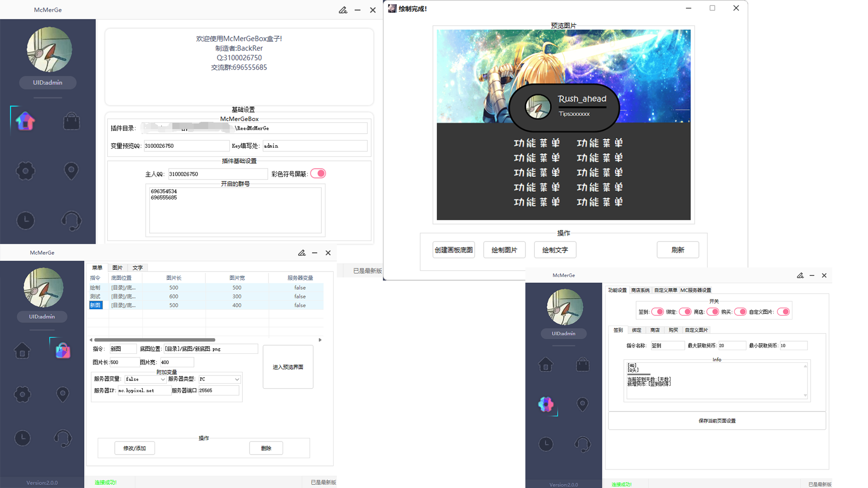Click the preview image in 绘制完成! window
Screen dimensions: 868x488
[563, 125]
